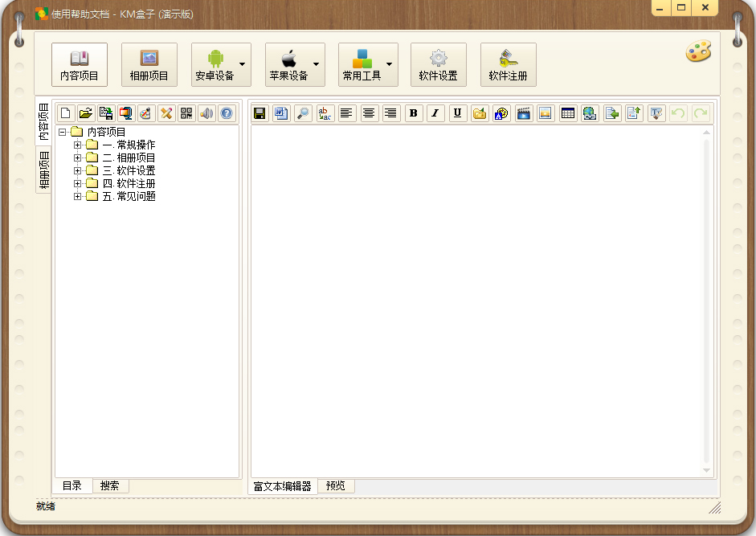Image resolution: width=756 pixels, height=536 pixels.
Task: Export to Word with the W icon
Action: [x=280, y=113]
